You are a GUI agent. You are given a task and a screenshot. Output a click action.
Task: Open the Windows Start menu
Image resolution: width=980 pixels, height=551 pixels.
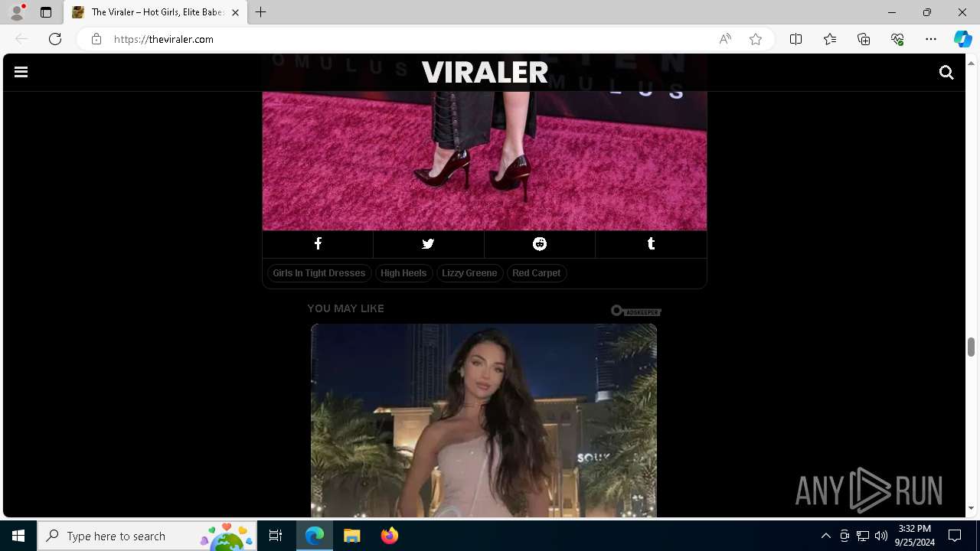point(18,536)
